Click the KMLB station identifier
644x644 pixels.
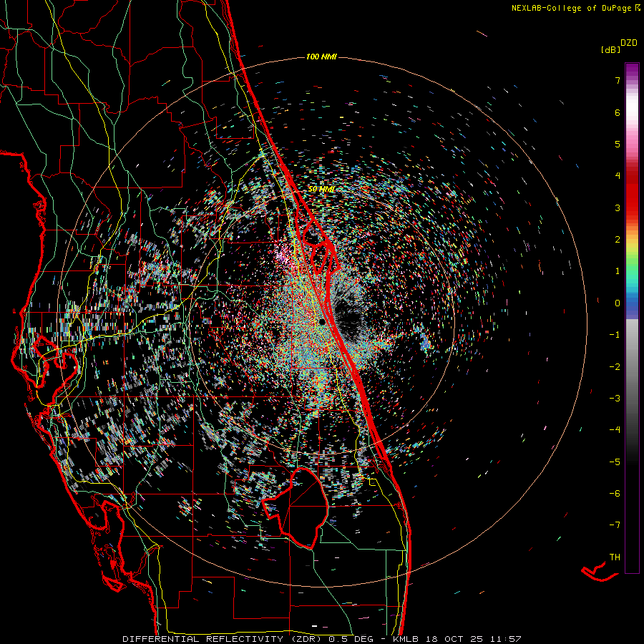406,639
